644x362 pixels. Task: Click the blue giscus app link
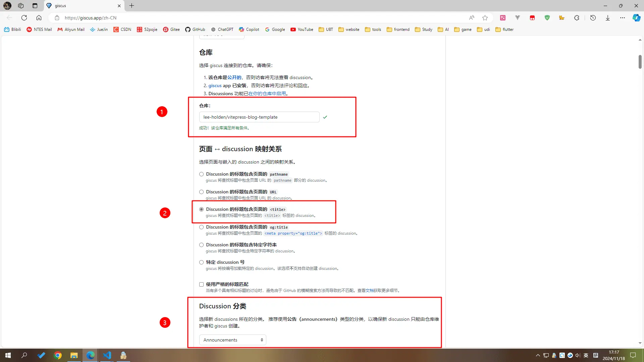215,85
